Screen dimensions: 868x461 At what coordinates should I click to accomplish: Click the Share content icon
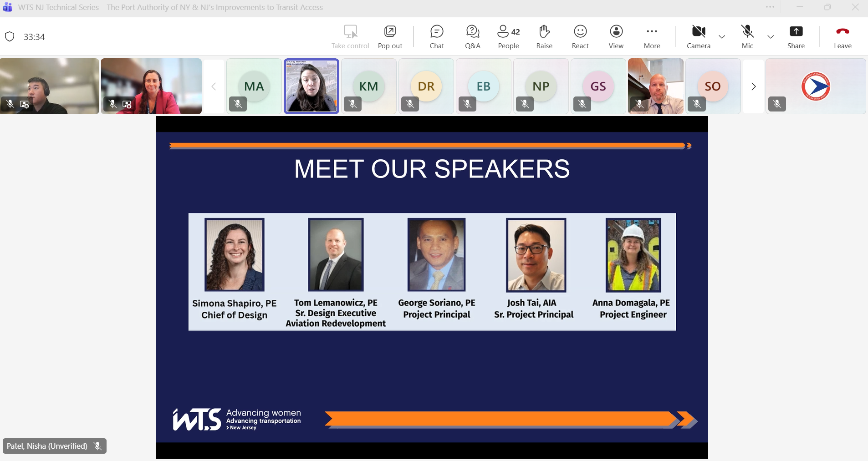pos(796,31)
